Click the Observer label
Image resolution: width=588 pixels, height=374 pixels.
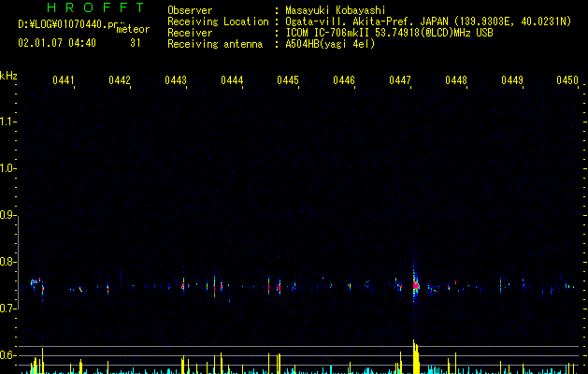(190, 10)
